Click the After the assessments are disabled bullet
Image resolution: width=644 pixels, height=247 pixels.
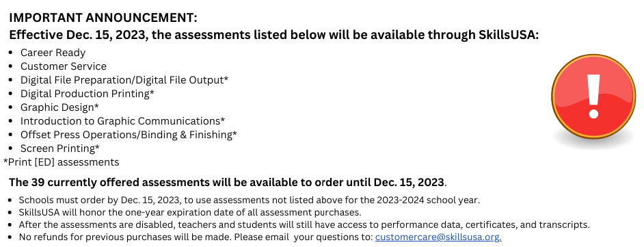pyautogui.click(x=304, y=225)
